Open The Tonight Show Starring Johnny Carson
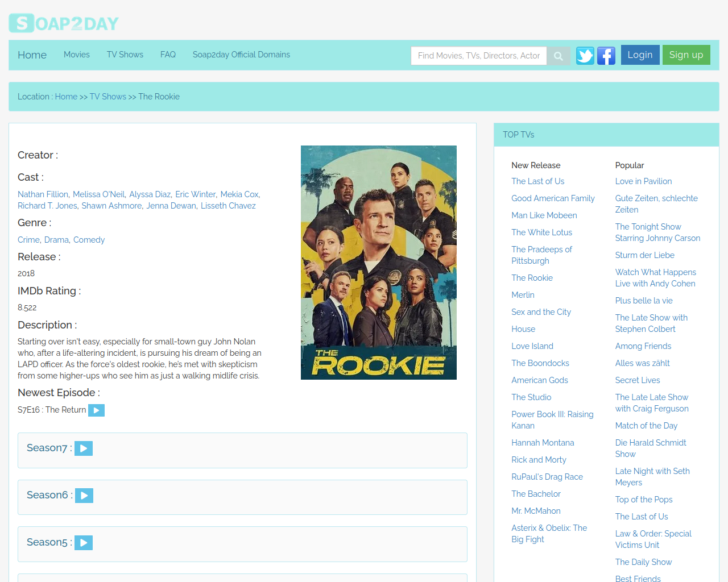728x582 pixels. (x=657, y=232)
